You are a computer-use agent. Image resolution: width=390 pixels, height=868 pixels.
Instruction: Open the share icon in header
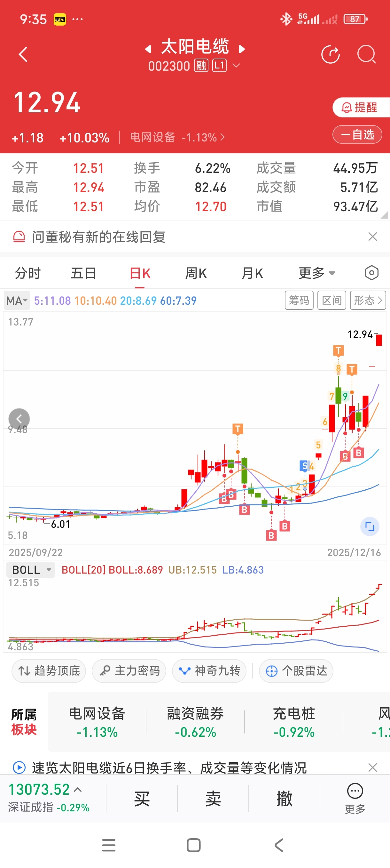click(x=331, y=54)
